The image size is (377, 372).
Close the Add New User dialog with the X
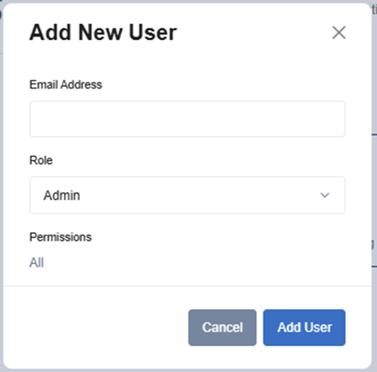click(339, 33)
